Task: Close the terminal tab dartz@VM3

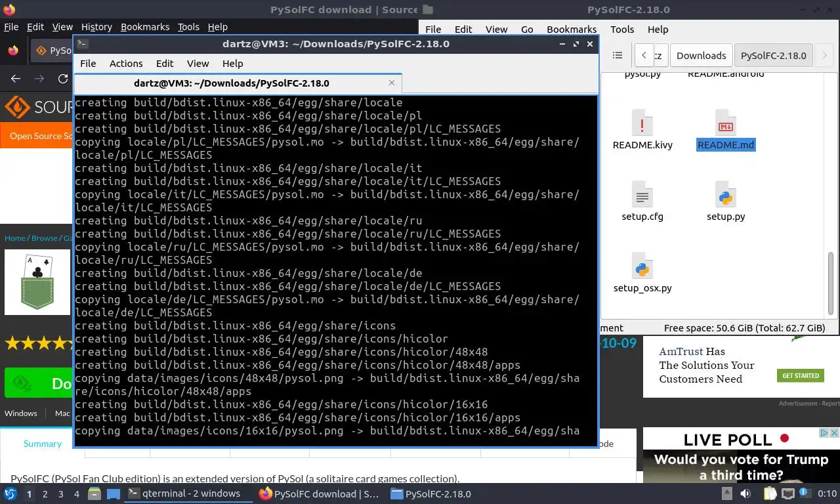Action: (x=392, y=83)
